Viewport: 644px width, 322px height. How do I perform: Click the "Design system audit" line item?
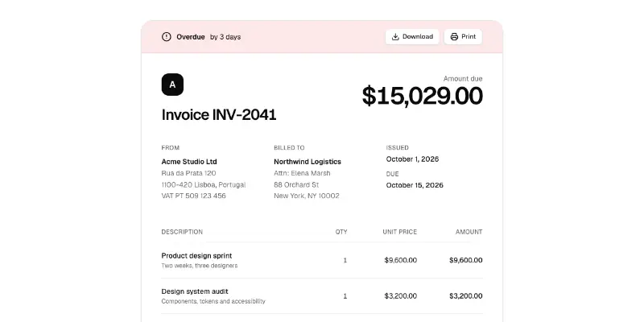point(195,291)
